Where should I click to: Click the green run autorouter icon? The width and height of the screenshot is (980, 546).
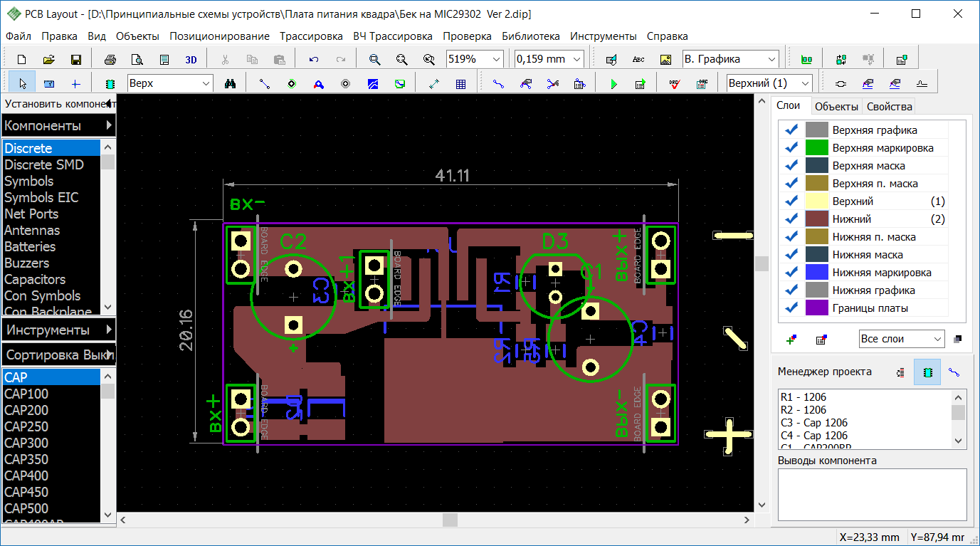(x=613, y=83)
